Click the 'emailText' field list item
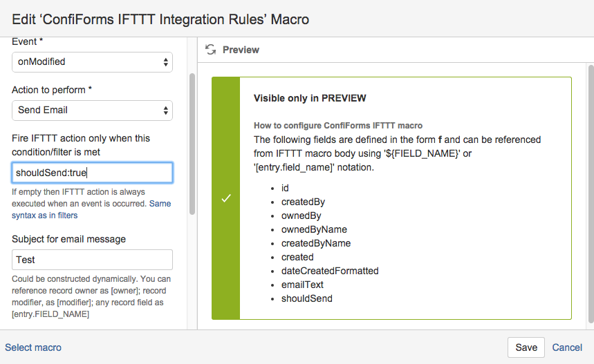 point(302,285)
